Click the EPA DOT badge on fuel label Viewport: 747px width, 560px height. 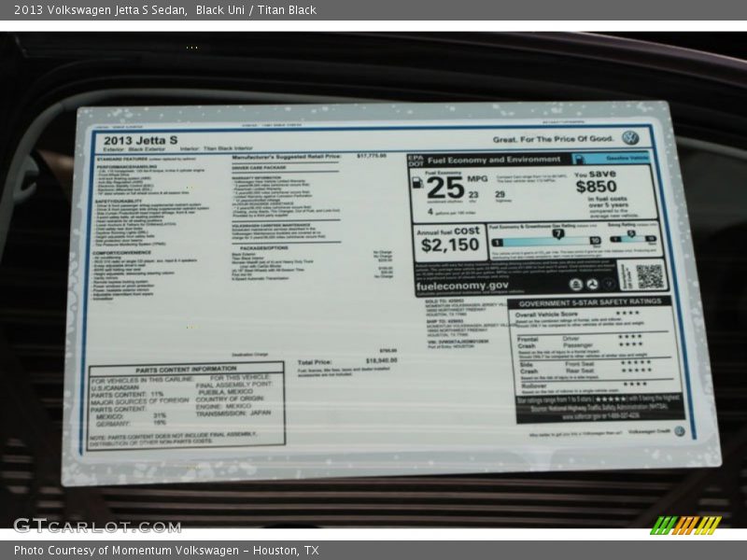click(x=416, y=160)
